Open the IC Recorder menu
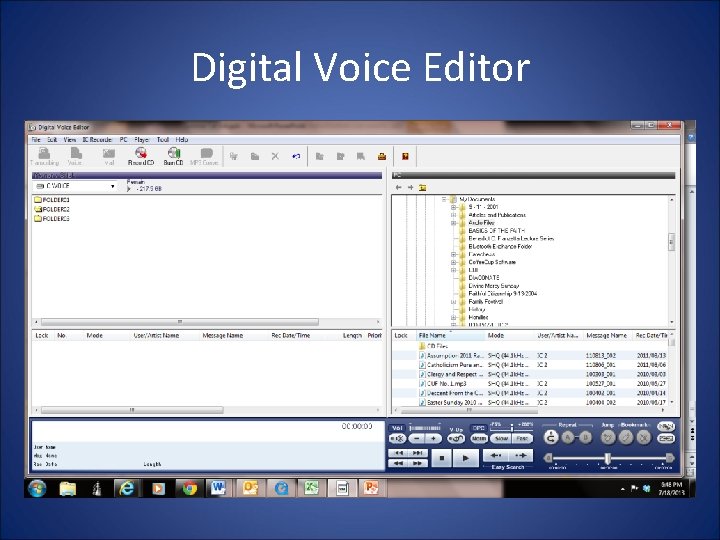720x540 pixels. 97,140
